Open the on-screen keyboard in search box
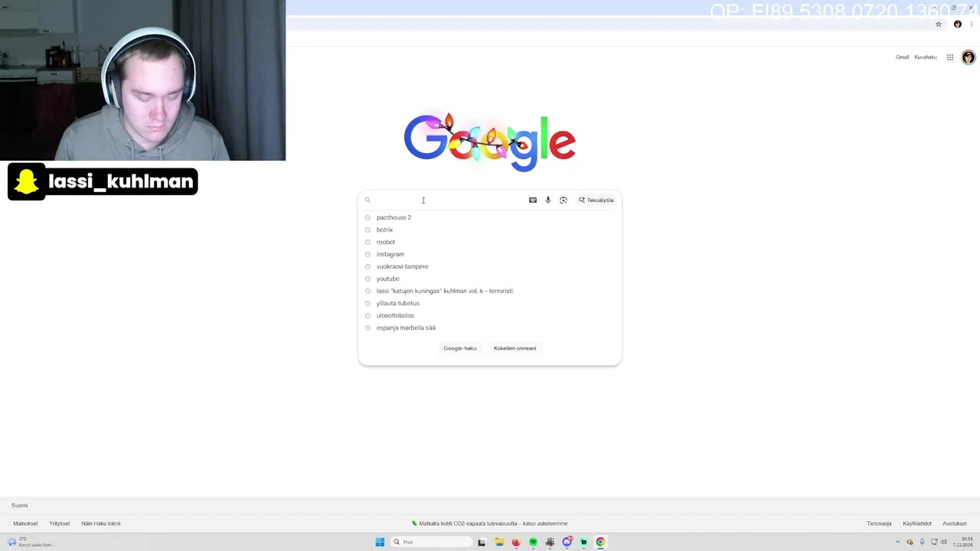This screenshot has height=551, width=980. (533, 201)
